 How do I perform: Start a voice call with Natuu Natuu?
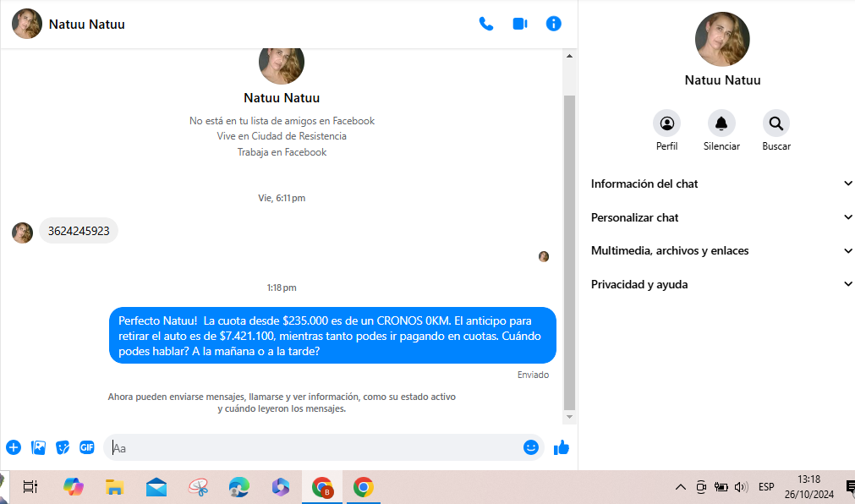(485, 24)
